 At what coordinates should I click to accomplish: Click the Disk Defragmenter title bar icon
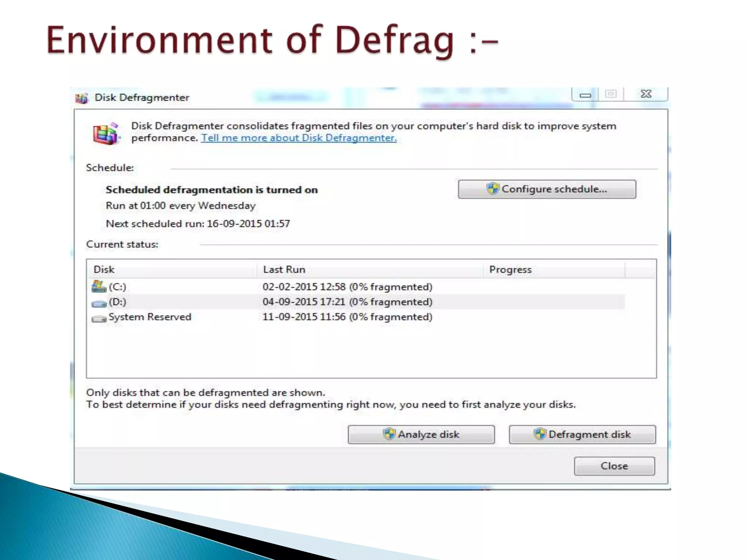[82, 98]
